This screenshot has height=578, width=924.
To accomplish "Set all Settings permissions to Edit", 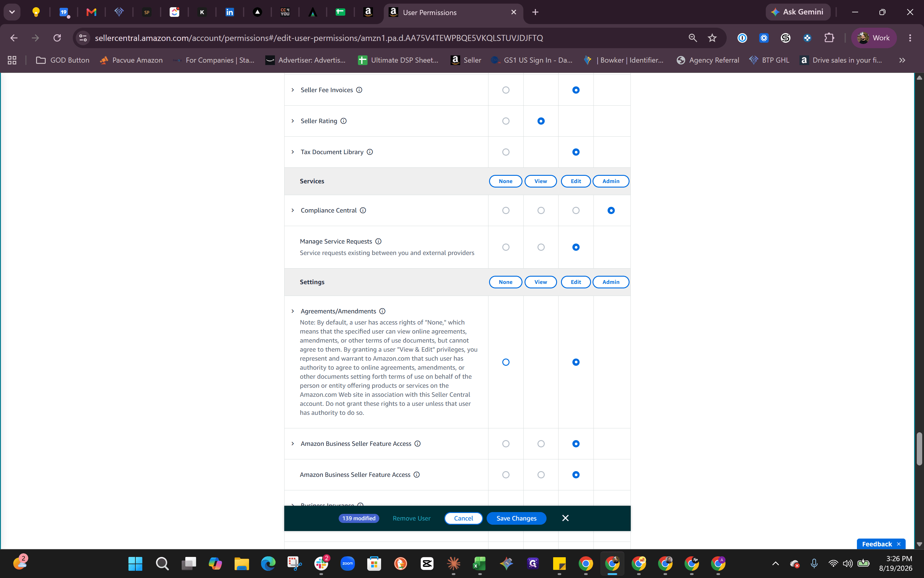I will 576,282.
